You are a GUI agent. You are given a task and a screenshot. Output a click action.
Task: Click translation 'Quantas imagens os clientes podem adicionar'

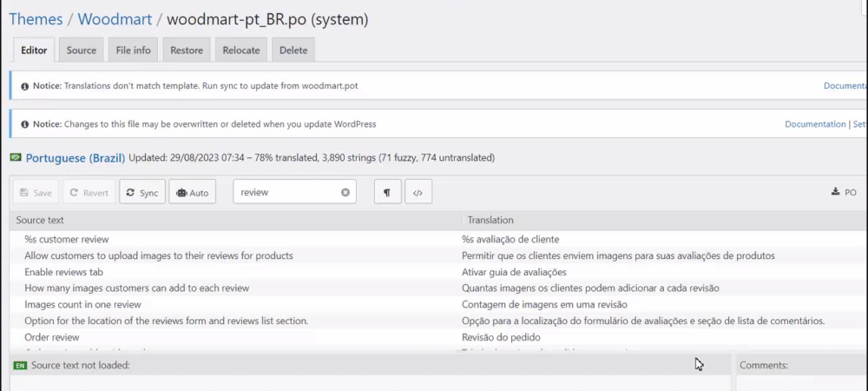pos(590,288)
